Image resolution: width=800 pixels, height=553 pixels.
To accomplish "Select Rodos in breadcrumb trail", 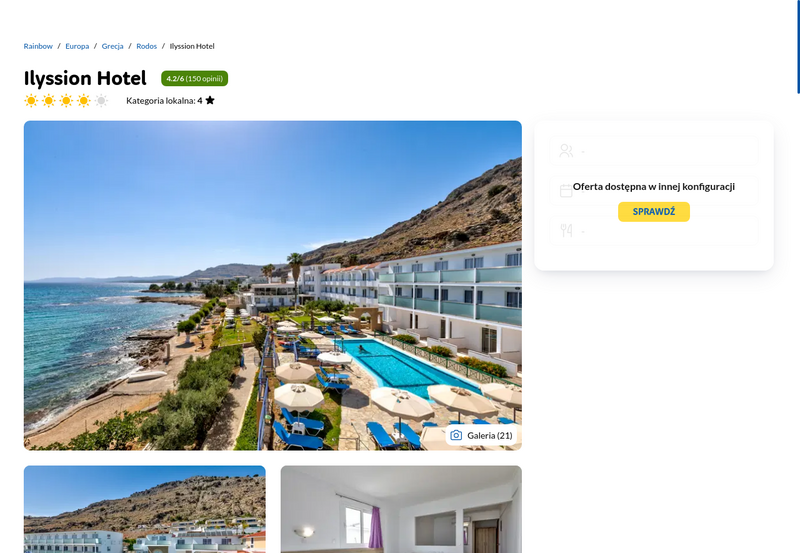I will (146, 46).
